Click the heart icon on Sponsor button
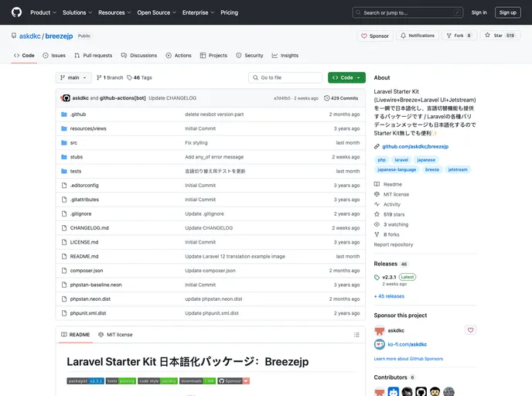The image size is (532, 396). pyautogui.click(x=364, y=36)
